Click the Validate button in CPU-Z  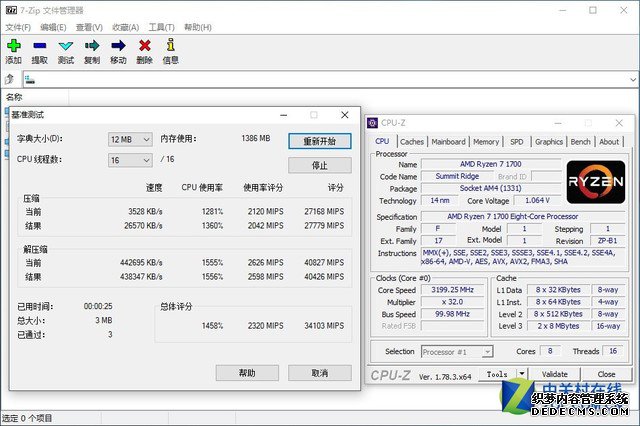[554, 374]
